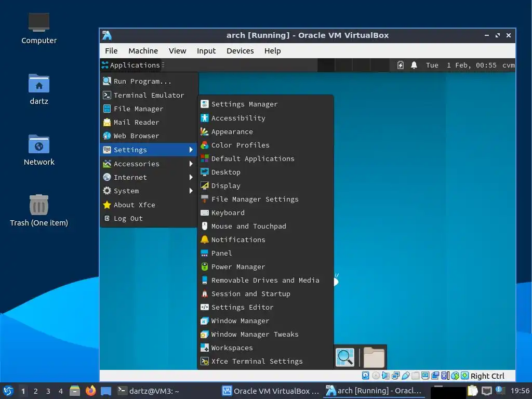Expand the Accessories submenu arrow
This screenshot has width=532, height=399.
click(x=191, y=164)
